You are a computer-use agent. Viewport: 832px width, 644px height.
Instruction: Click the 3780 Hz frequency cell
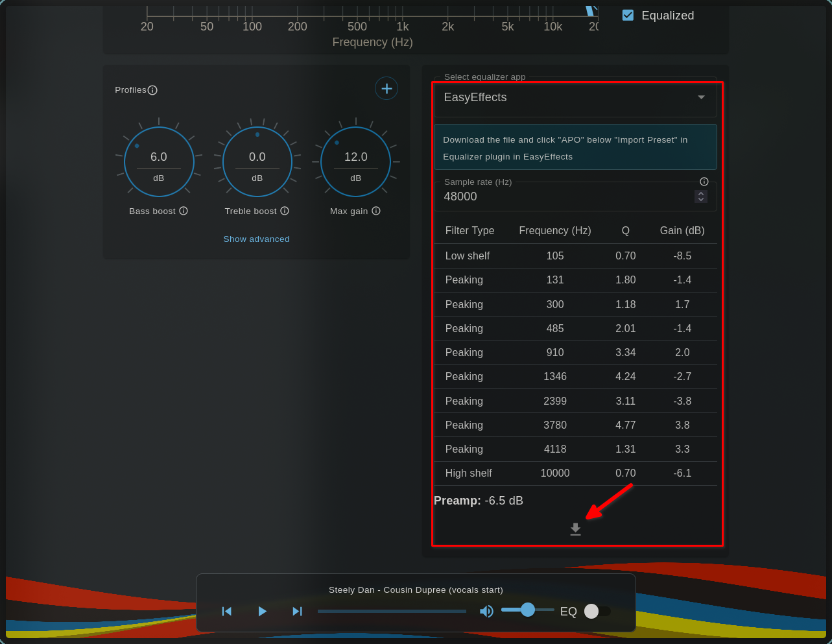point(555,425)
